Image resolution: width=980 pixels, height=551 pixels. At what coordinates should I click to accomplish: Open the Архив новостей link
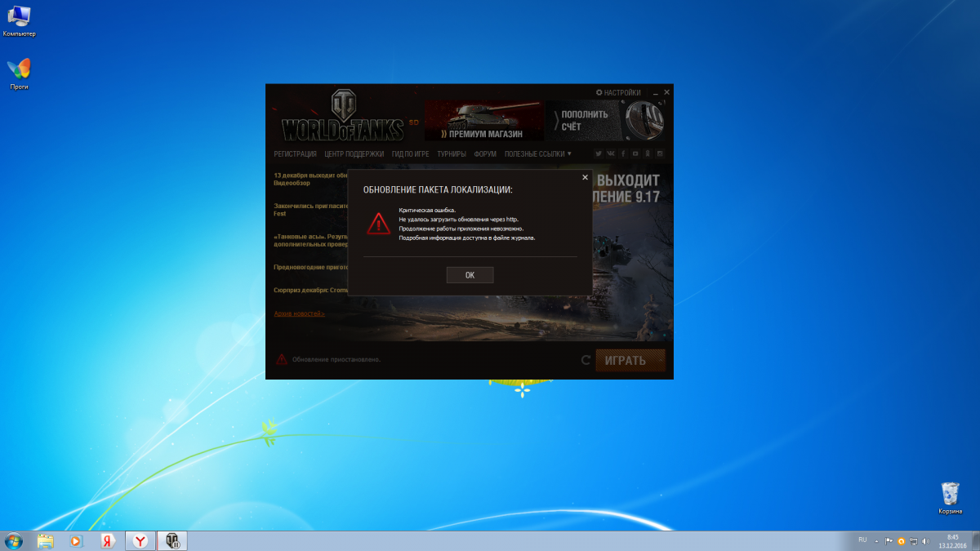click(x=299, y=313)
